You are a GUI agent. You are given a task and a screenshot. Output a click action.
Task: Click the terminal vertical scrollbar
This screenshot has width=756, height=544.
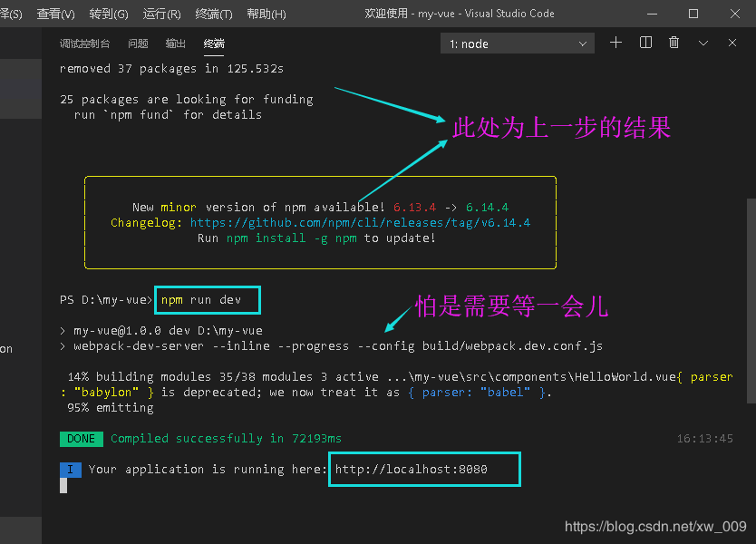point(751,300)
